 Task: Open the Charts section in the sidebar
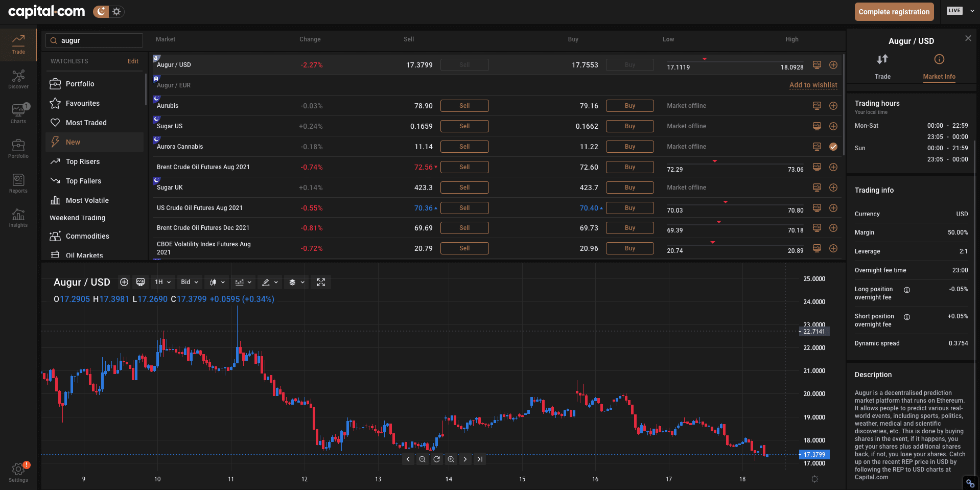(18, 114)
